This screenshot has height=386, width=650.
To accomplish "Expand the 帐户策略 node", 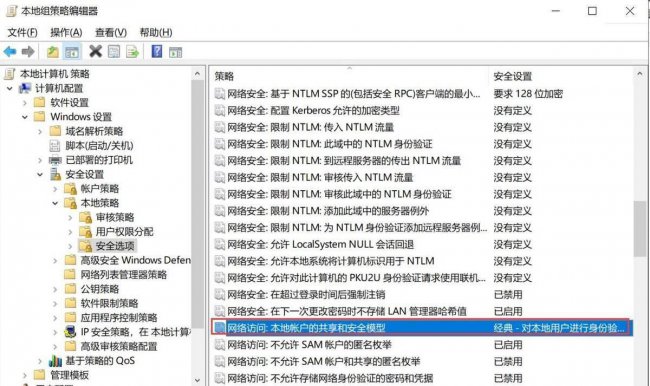I will (x=55, y=189).
